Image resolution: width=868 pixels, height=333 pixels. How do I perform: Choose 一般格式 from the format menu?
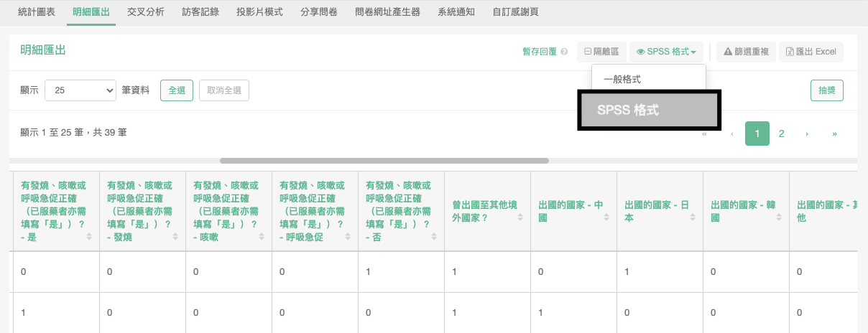point(622,79)
